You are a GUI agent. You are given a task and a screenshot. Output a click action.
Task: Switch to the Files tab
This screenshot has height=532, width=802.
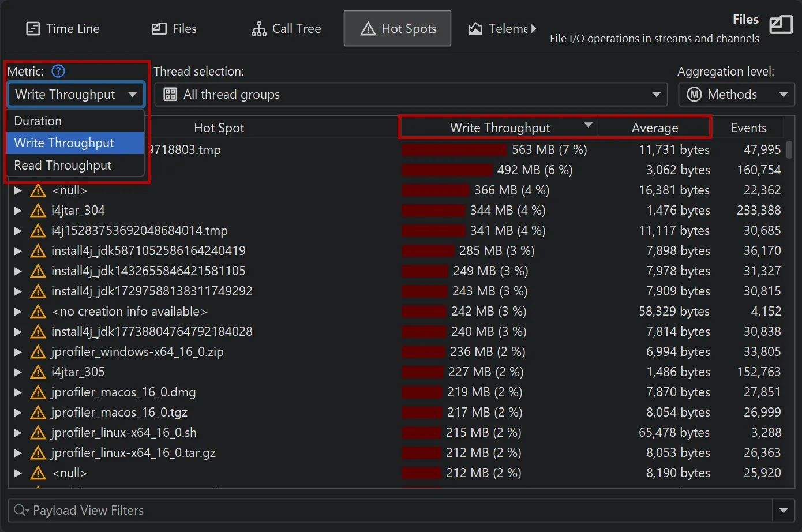click(173, 28)
